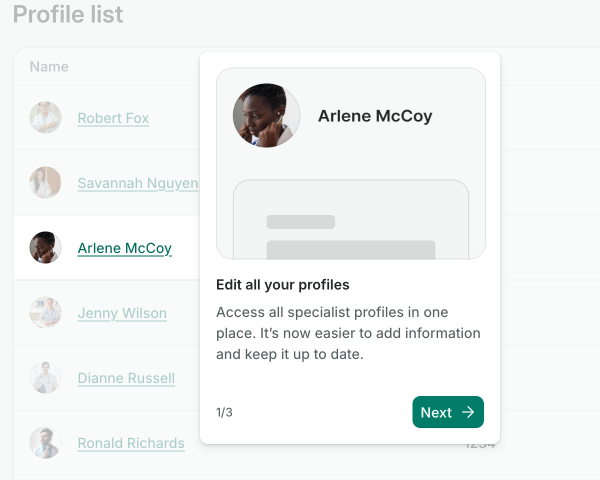Click the gray placeholder preview panel
The height and width of the screenshot is (480, 600).
(350, 220)
